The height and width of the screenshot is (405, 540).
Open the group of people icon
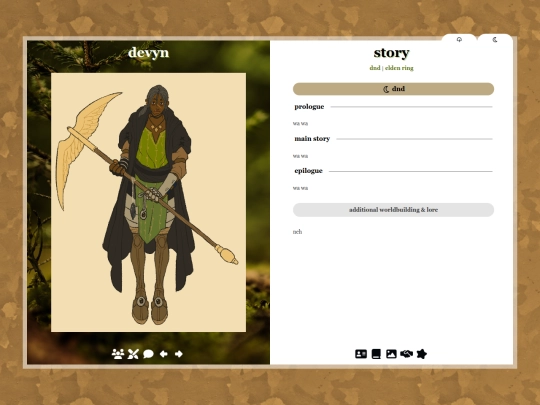(118, 354)
